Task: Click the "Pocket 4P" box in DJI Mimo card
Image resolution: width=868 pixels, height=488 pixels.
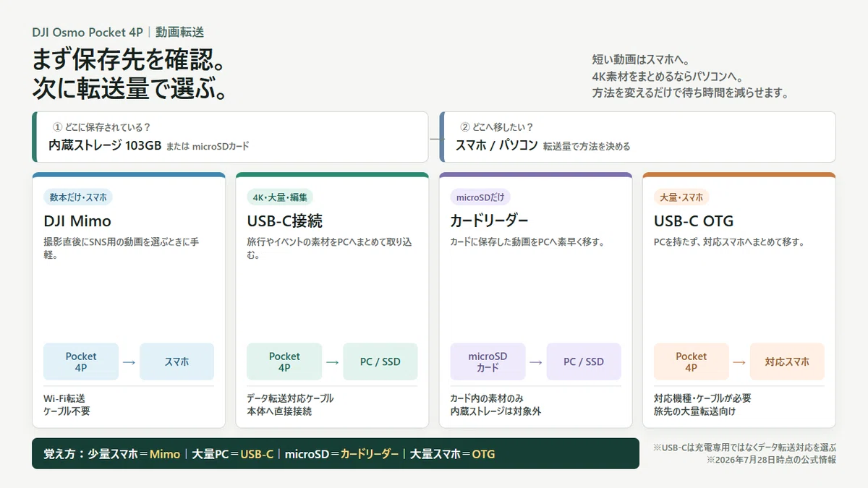Action: click(81, 361)
